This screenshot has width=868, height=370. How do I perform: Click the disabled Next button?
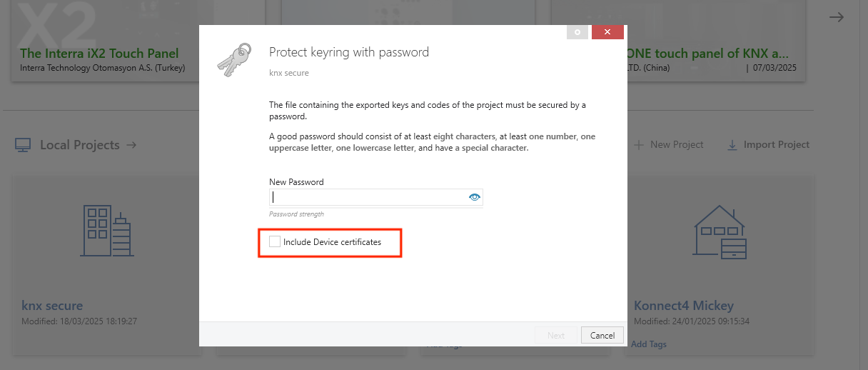tap(556, 335)
